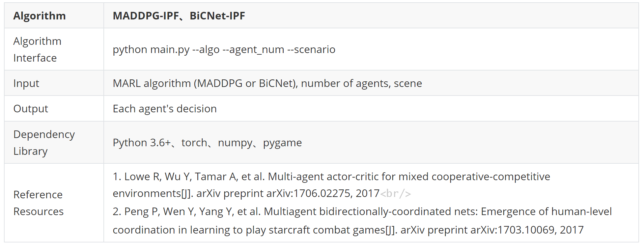Screen dimensions: 644x251
Task: Select the Dependency Library row label
Action: (x=44, y=143)
